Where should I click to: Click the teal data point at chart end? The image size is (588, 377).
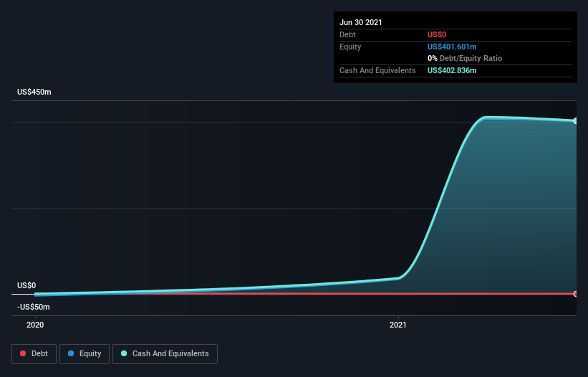(x=575, y=121)
